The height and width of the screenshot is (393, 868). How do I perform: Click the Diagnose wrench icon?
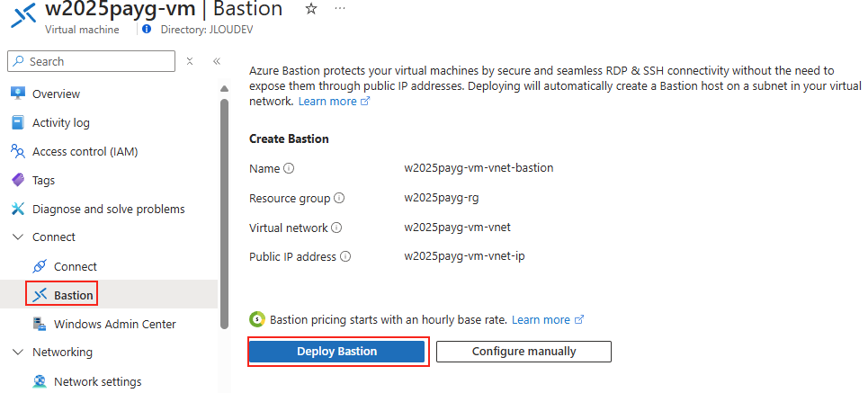tap(18, 209)
